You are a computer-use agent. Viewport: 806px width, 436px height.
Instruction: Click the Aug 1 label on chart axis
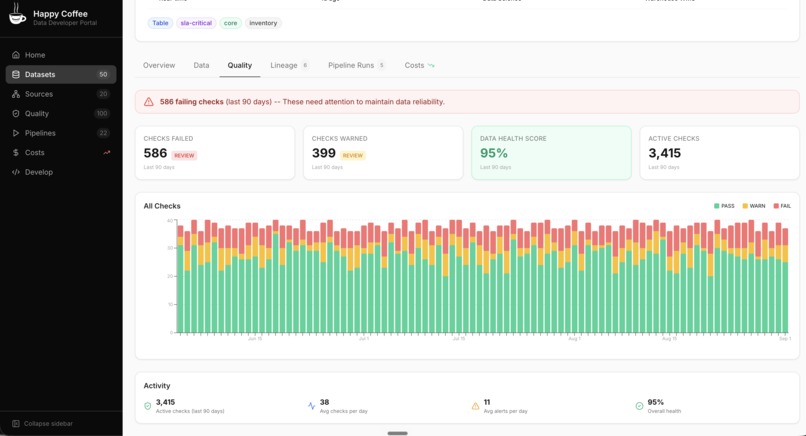[575, 339]
